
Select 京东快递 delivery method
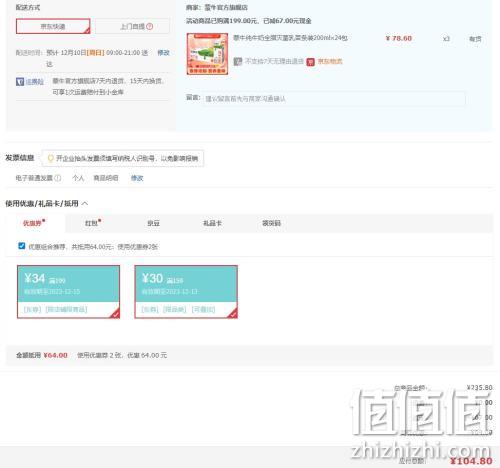(53, 26)
